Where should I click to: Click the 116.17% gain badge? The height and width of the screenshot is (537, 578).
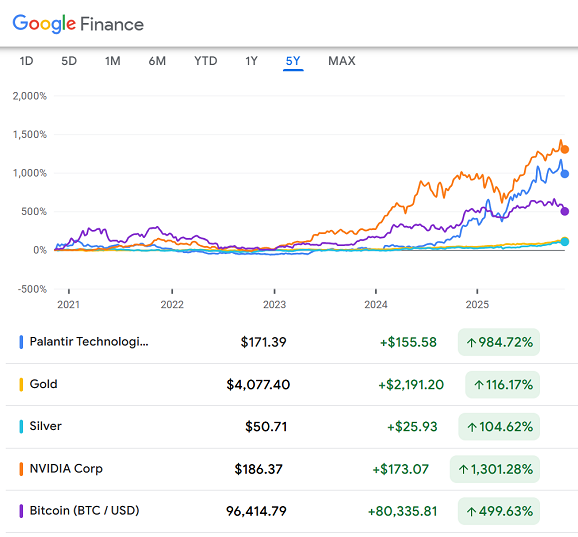pos(502,385)
